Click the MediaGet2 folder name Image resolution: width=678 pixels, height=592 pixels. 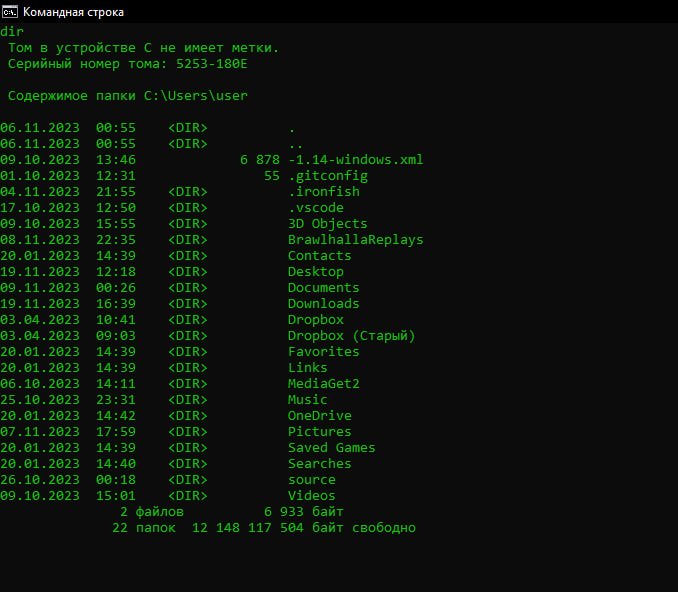tap(323, 384)
